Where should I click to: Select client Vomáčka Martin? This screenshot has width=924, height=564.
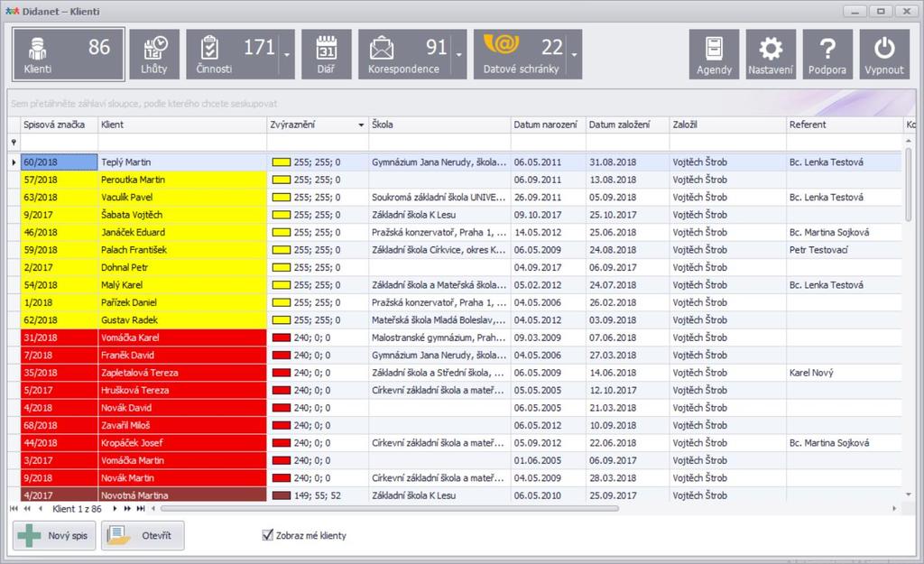[x=182, y=460]
